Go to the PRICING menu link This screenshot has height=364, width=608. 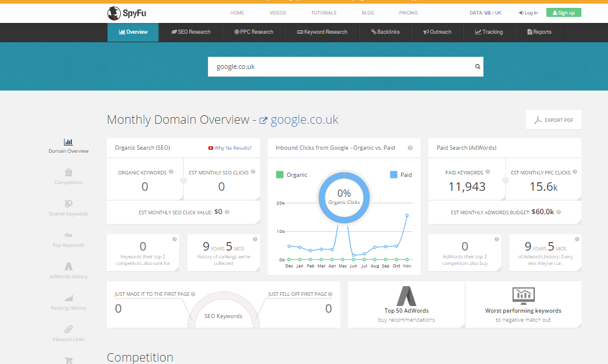coord(409,13)
